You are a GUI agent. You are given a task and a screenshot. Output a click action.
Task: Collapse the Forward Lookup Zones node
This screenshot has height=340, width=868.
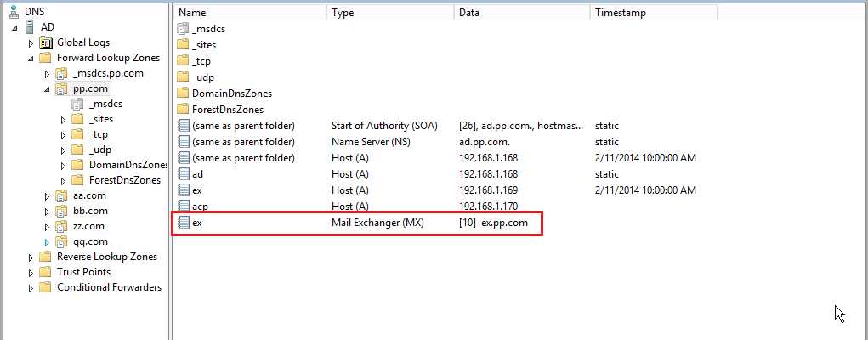(31, 58)
